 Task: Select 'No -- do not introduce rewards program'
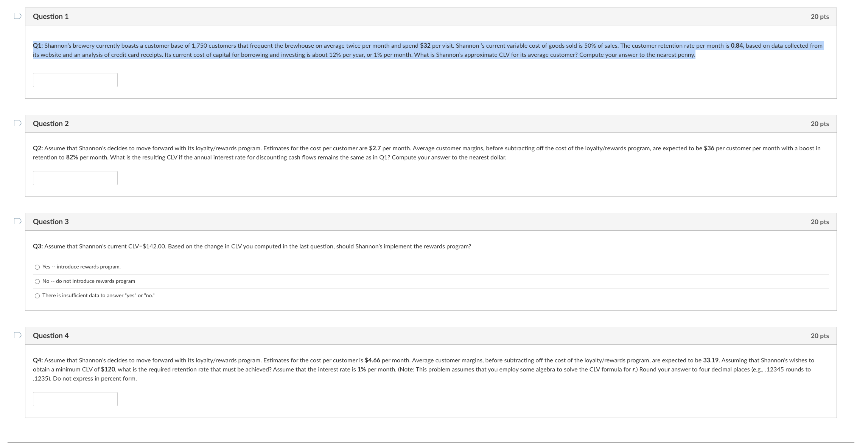pos(37,282)
